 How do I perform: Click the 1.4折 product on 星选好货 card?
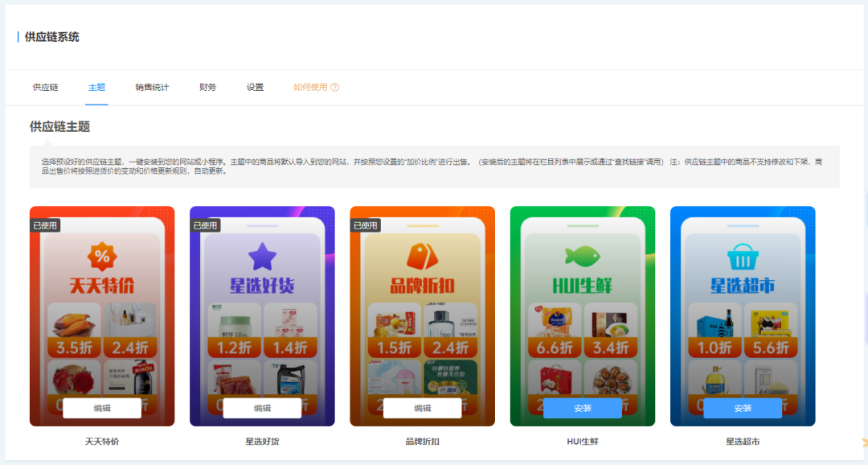(290, 330)
